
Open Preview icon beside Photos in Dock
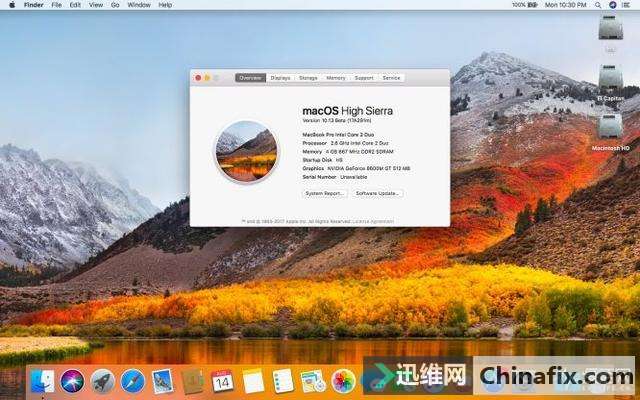click(x=313, y=381)
